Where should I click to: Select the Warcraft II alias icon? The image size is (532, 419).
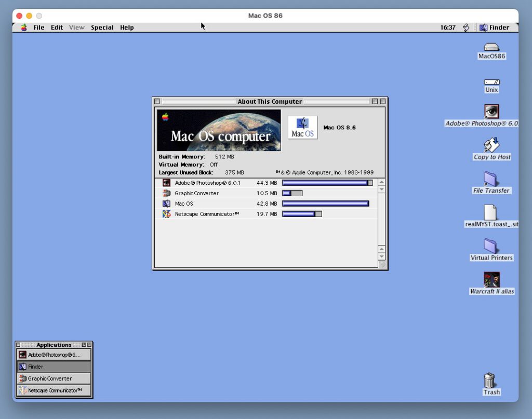pos(491,280)
